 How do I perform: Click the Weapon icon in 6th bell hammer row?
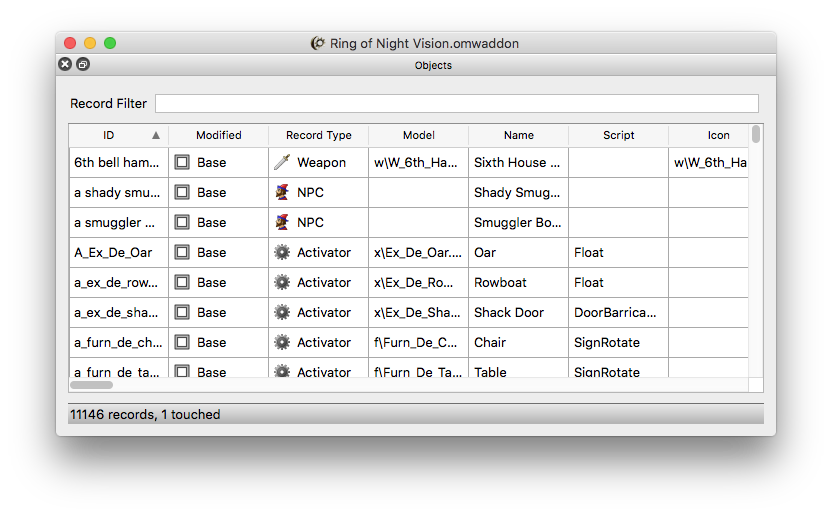(282, 162)
